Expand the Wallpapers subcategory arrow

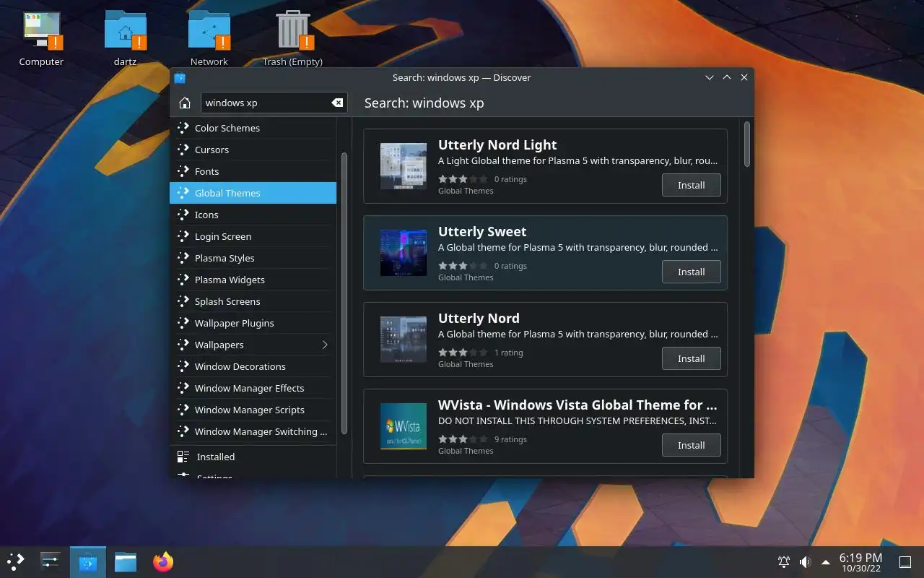325,345
